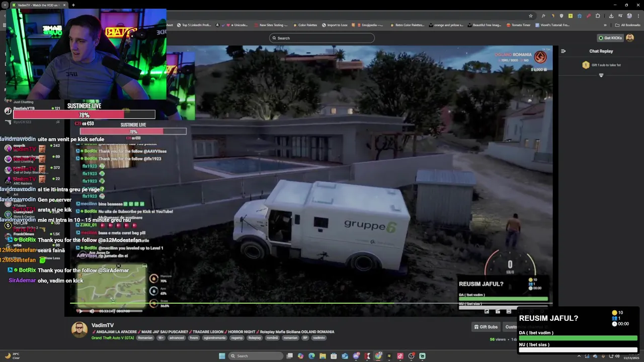Collapse the Chat Replay panel icon

tap(563, 51)
